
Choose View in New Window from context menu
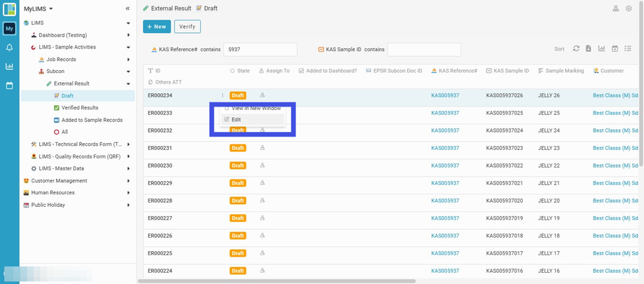(x=253, y=108)
